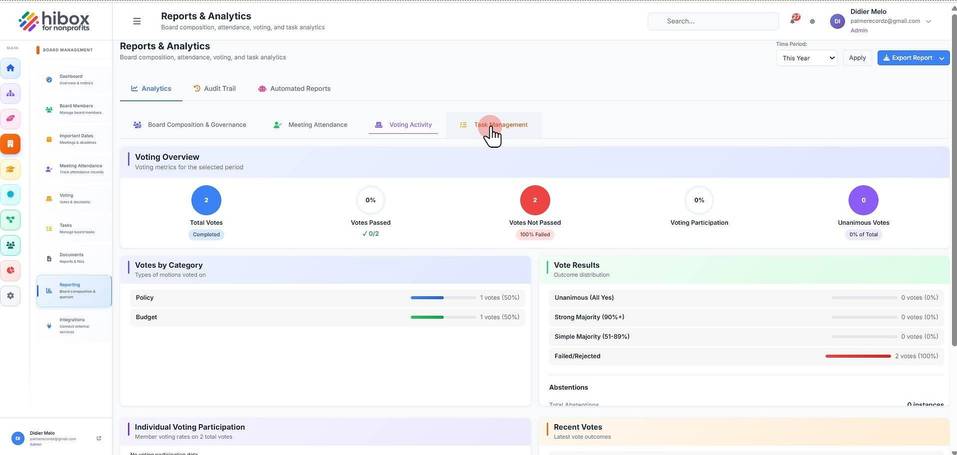Screen dimensions: 957x455
Task: Click the Voting Participation 0% circle
Action: [699, 200]
